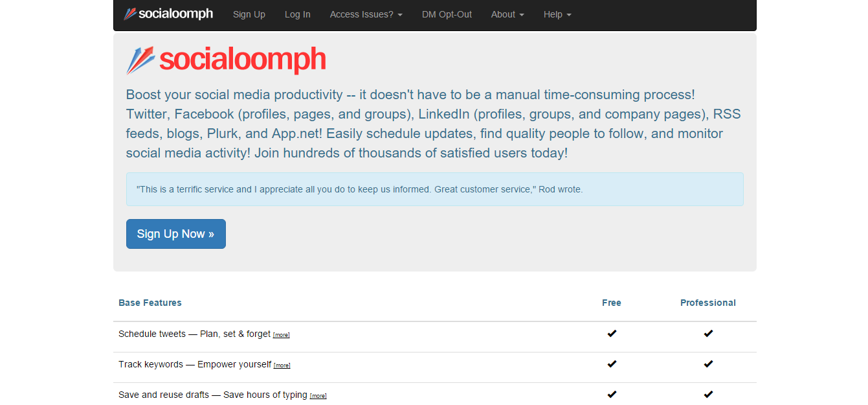Open [more] link for Save and reuse drafts

318,396
